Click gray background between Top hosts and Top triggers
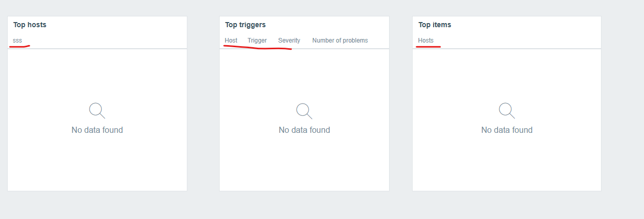The image size is (644, 219). 203,104
